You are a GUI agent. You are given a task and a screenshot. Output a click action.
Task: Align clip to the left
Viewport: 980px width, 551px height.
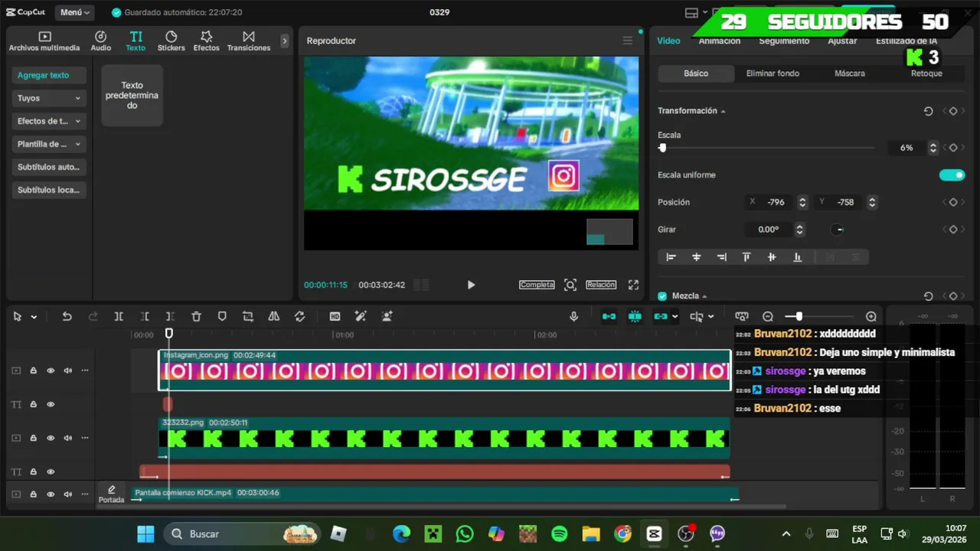[x=671, y=257]
